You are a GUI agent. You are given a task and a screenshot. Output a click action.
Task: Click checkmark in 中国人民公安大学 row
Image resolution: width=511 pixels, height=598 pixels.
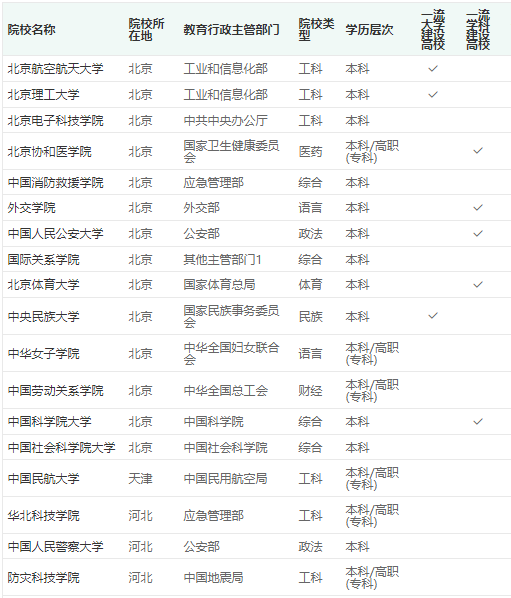point(478,233)
